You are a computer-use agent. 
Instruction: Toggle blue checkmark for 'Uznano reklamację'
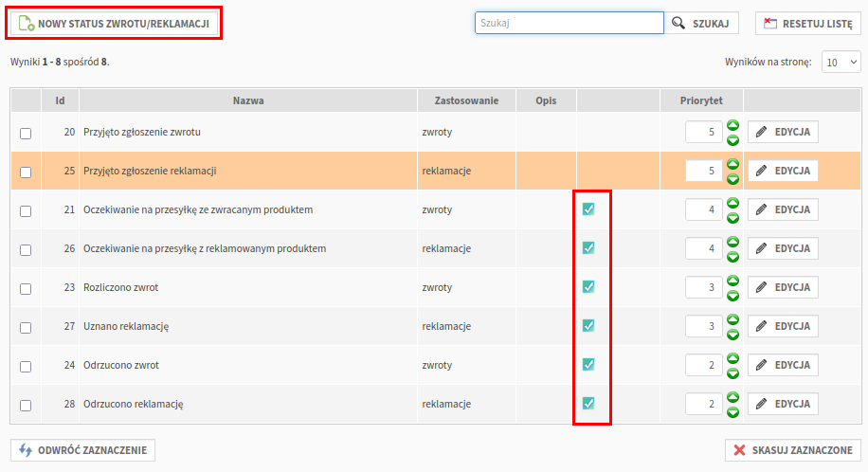[x=588, y=325]
